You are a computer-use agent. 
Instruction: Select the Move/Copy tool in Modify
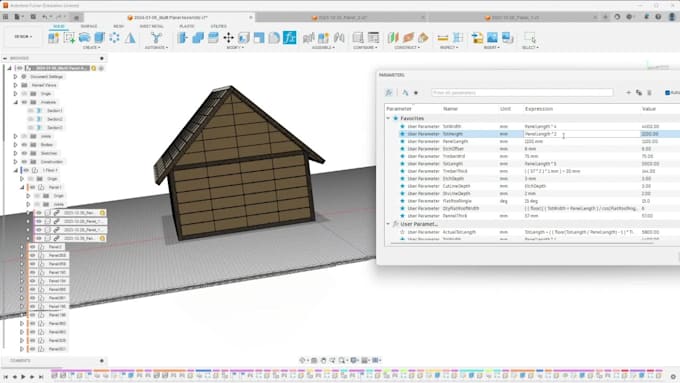tap(228, 38)
